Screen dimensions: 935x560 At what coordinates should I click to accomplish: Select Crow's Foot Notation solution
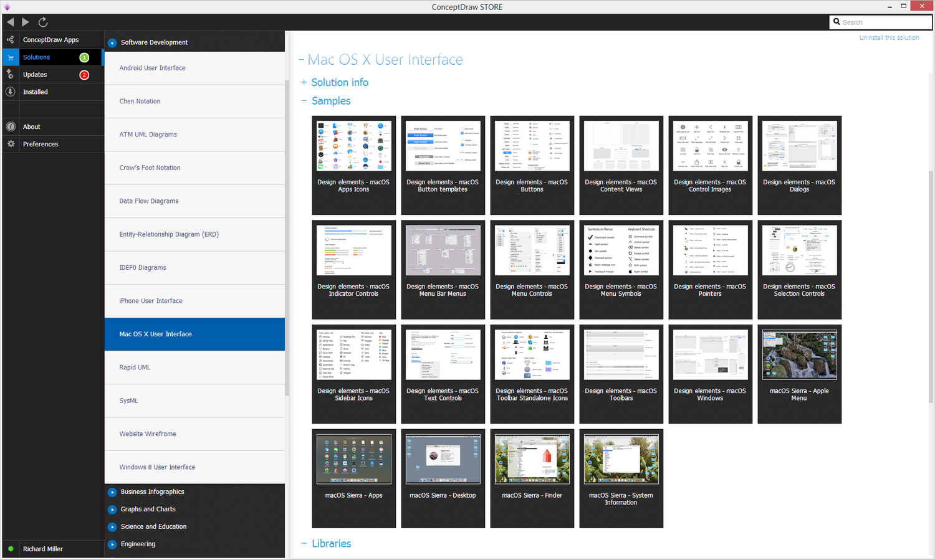click(x=194, y=168)
